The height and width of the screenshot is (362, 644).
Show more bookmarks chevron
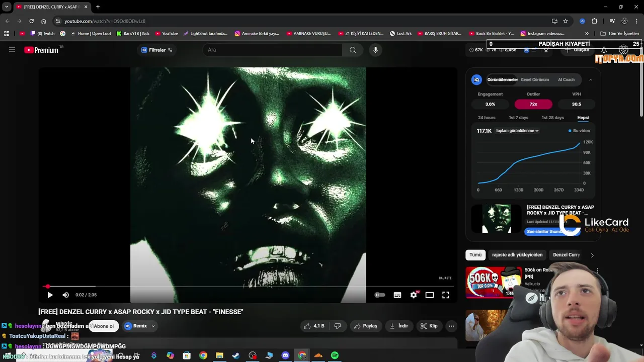pyautogui.click(x=587, y=34)
